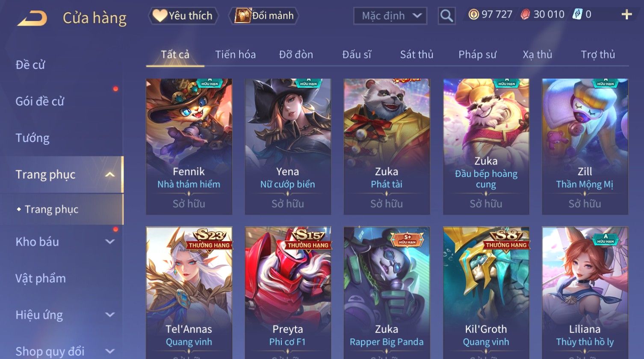644x359 pixels.
Task: Collapse the Trang phục sidebar section
Action: pos(110,174)
